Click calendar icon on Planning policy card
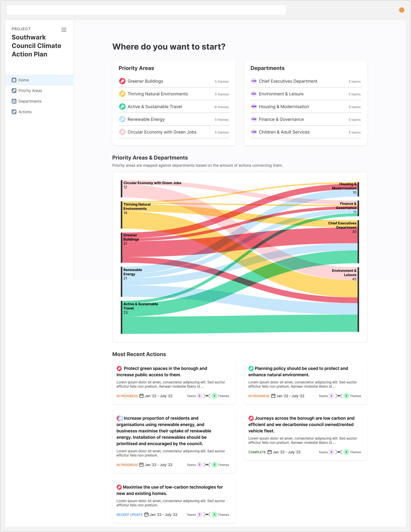 click(273, 396)
